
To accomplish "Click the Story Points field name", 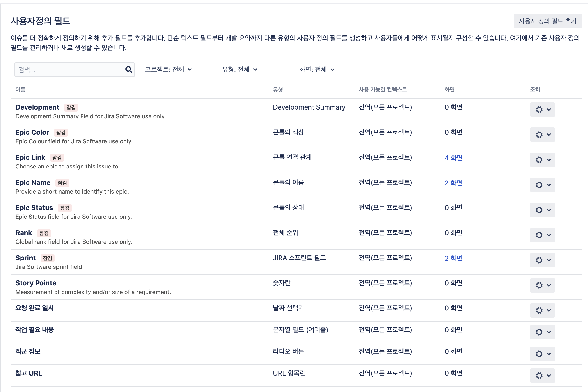I will pyautogui.click(x=36, y=283).
